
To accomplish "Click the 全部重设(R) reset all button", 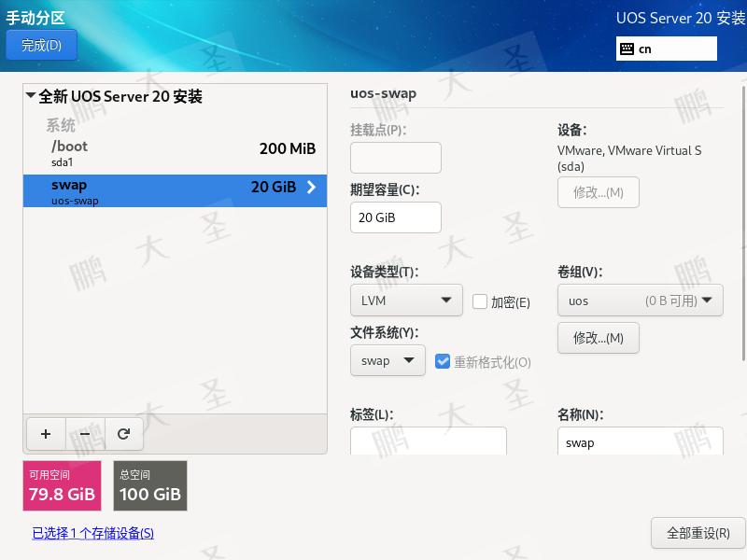I will pyautogui.click(x=698, y=533).
